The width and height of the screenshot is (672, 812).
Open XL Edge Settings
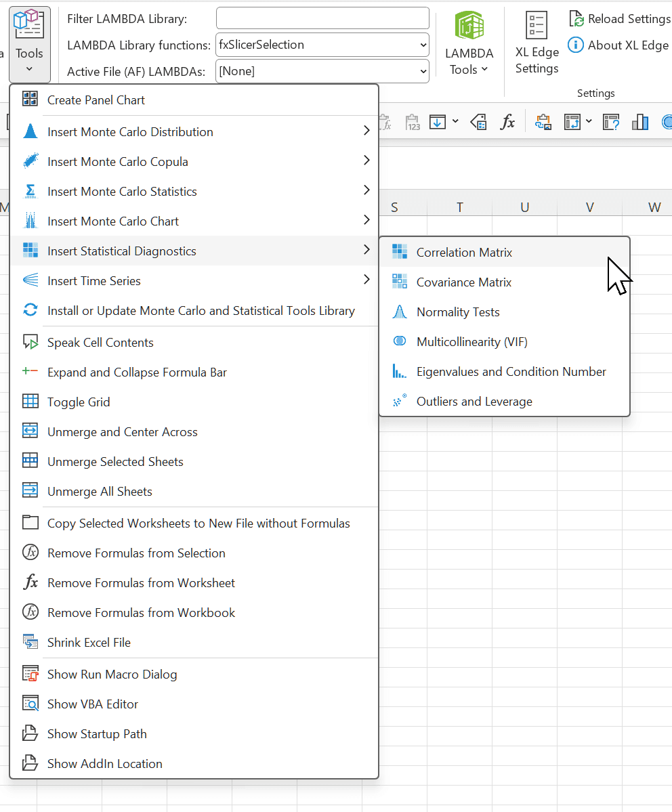tap(537, 43)
